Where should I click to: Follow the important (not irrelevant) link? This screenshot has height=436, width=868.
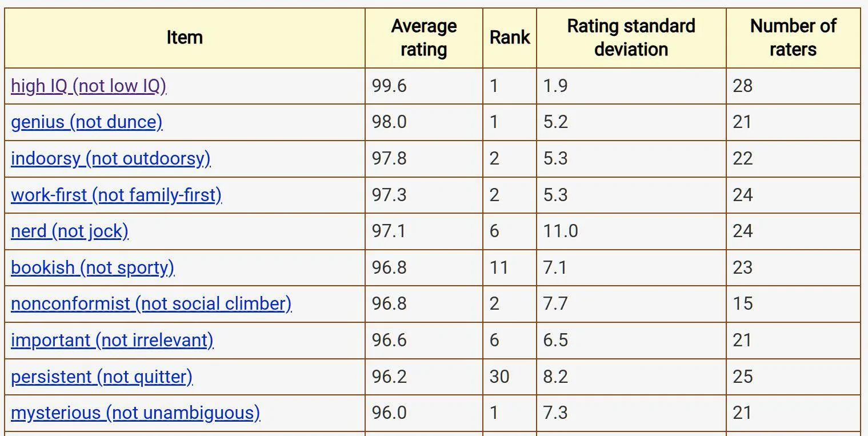(x=112, y=341)
